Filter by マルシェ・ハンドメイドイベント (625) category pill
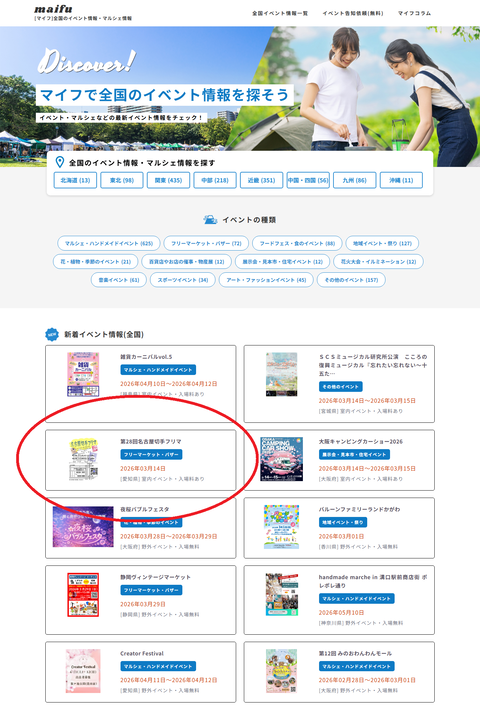480x712 pixels. 109,243
